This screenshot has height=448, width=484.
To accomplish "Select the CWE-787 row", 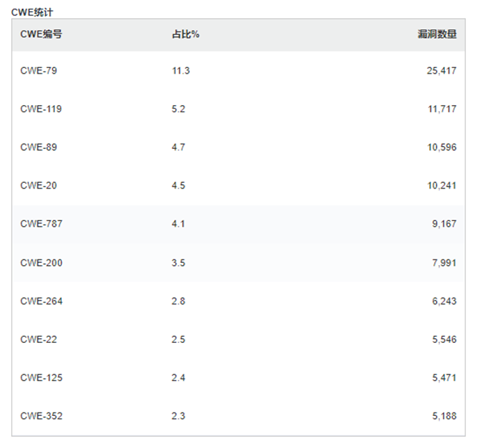I will click(239, 224).
